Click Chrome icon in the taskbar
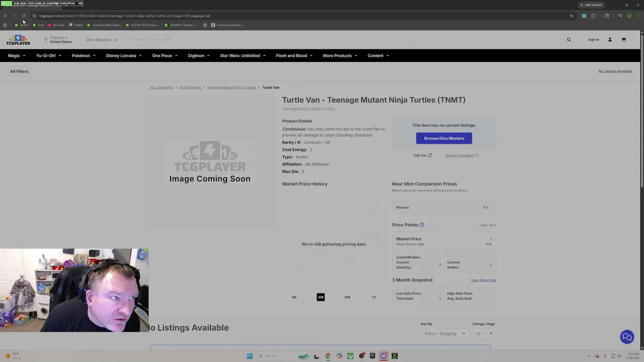Image resolution: width=644 pixels, height=362 pixels. click(328, 356)
